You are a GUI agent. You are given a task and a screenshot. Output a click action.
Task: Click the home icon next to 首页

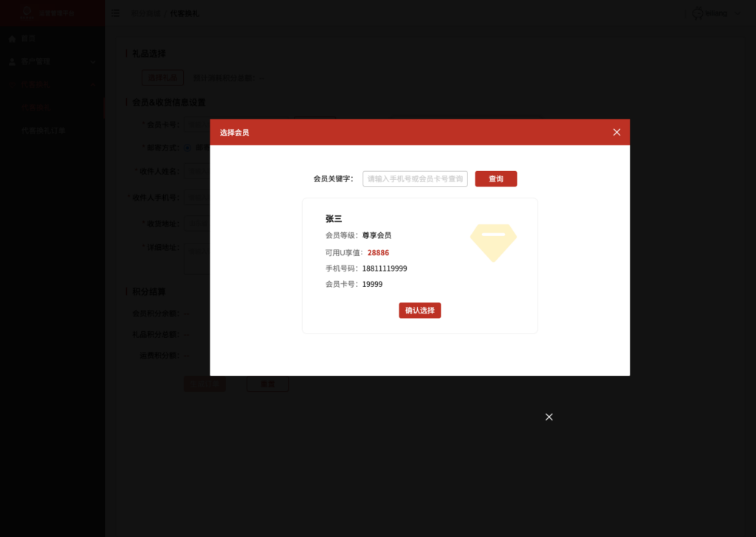pos(12,38)
